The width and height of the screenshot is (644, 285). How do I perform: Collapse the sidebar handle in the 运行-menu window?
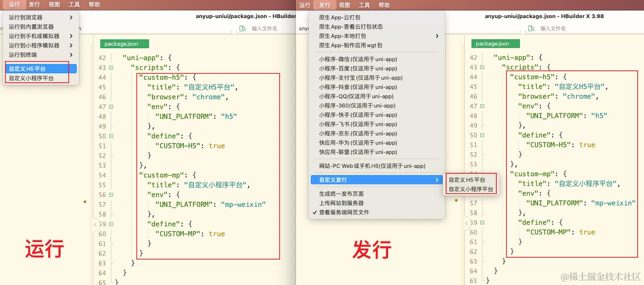point(95,225)
